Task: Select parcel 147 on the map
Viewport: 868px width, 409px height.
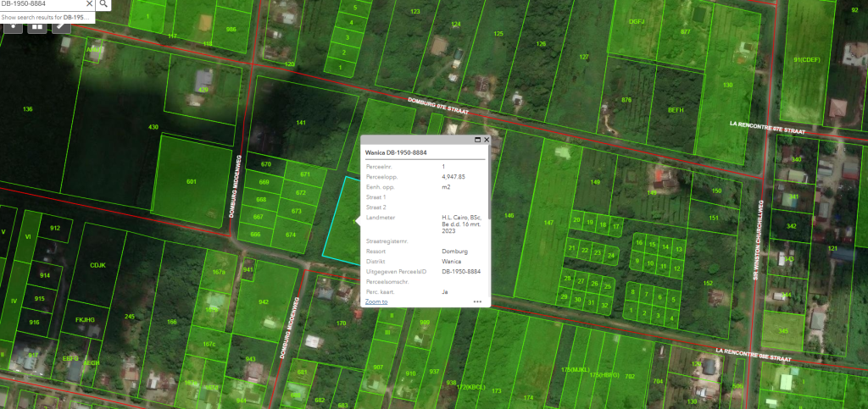Action: click(x=548, y=223)
